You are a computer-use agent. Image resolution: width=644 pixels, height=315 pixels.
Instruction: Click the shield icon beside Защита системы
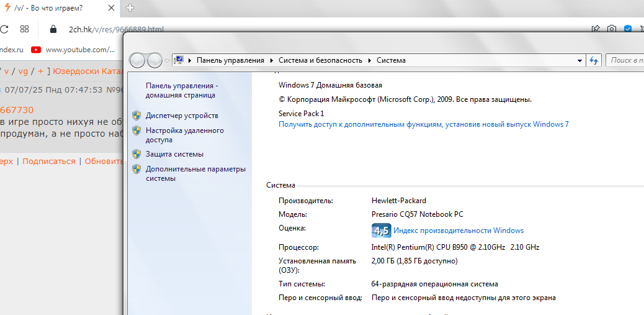click(136, 154)
